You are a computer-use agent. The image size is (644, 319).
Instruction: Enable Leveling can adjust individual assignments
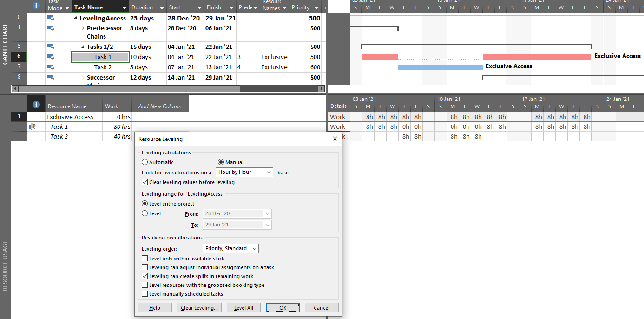(145, 267)
